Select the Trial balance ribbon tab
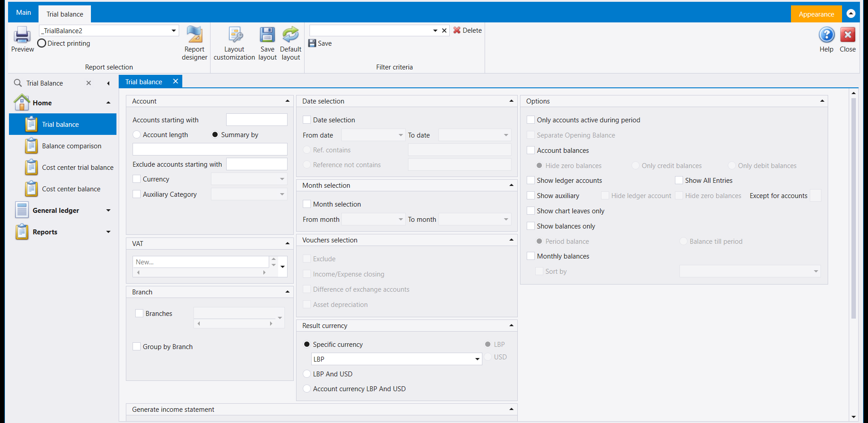868x423 pixels. (64, 14)
